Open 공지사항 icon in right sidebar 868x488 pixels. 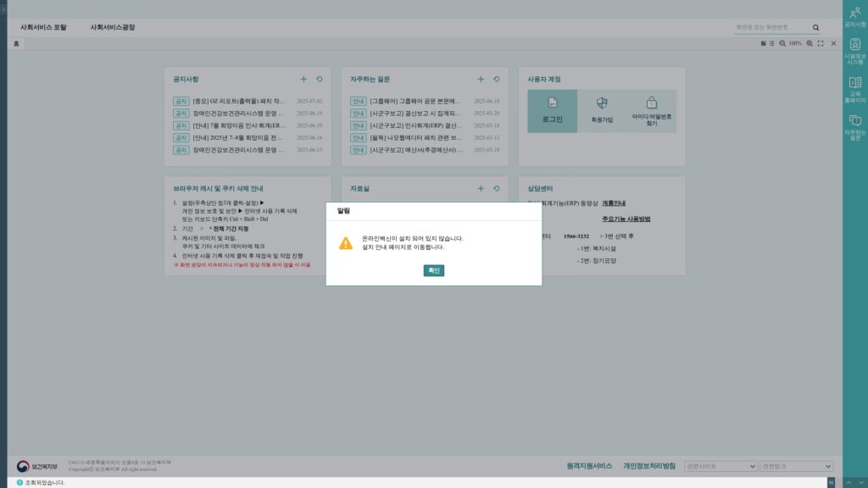click(854, 17)
